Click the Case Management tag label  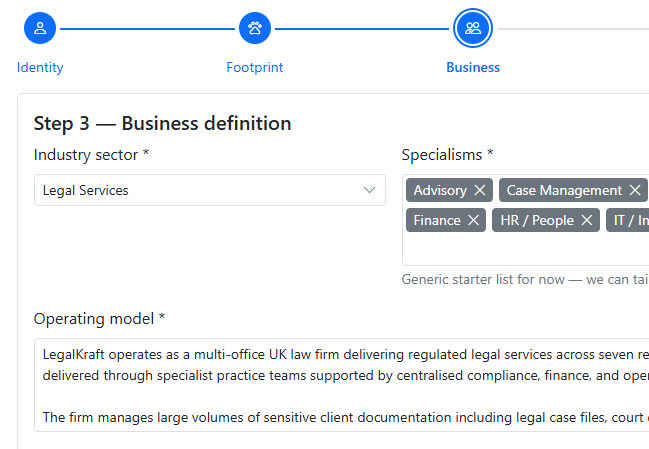point(564,190)
